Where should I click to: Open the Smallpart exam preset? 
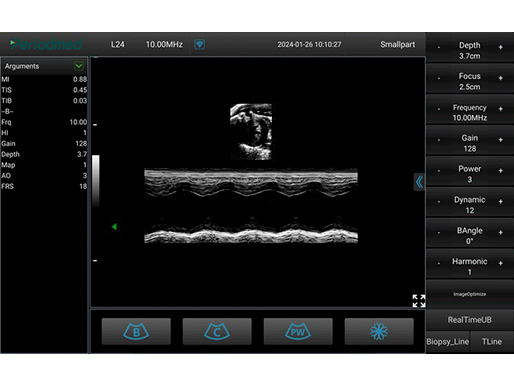pyautogui.click(x=397, y=44)
